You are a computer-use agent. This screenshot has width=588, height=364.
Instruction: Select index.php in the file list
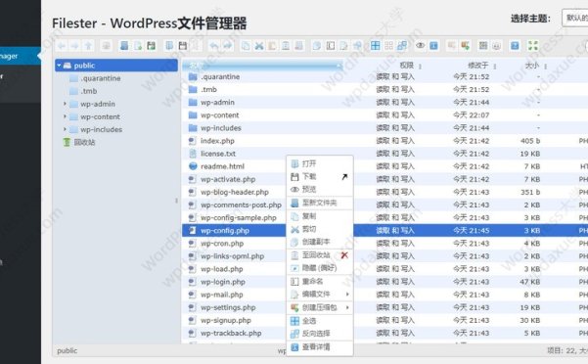[217, 141]
